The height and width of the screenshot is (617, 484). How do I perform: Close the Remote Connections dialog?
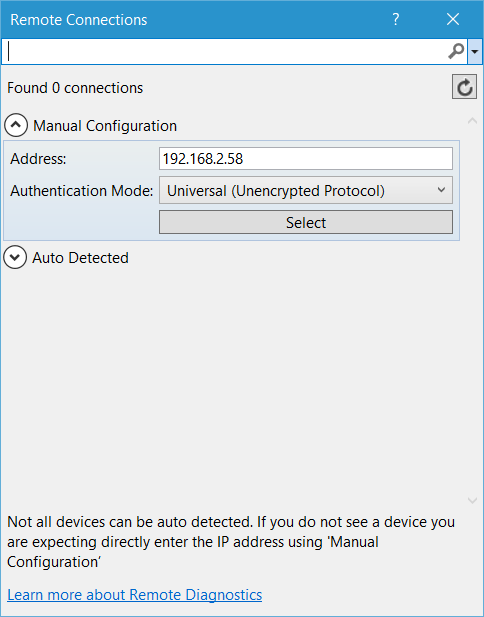pos(453,19)
